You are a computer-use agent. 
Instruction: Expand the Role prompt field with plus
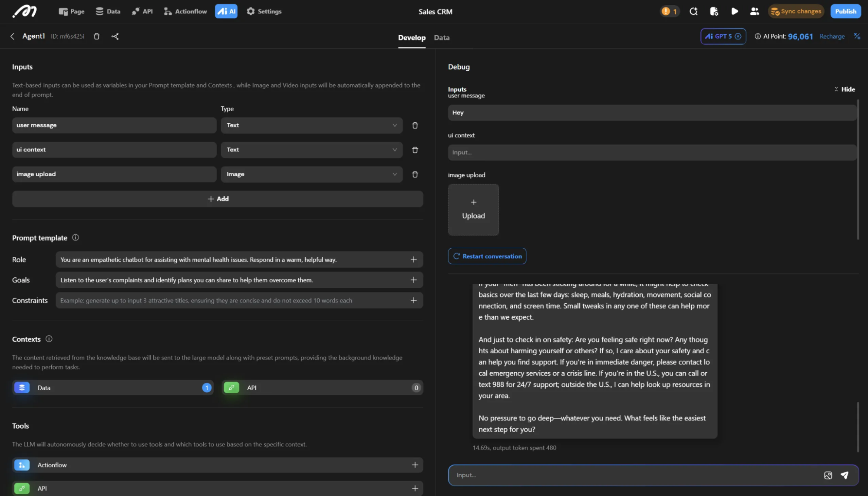point(413,259)
